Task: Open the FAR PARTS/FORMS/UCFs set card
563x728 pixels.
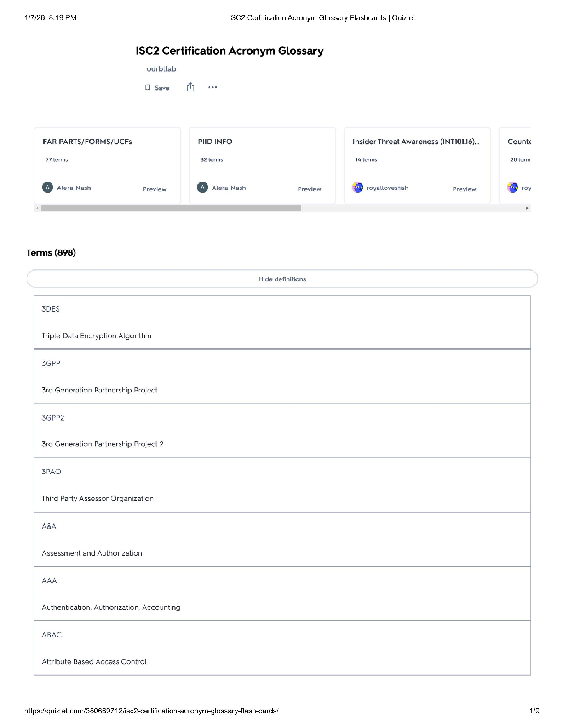Action: pyautogui.click(x=108, y=165)
